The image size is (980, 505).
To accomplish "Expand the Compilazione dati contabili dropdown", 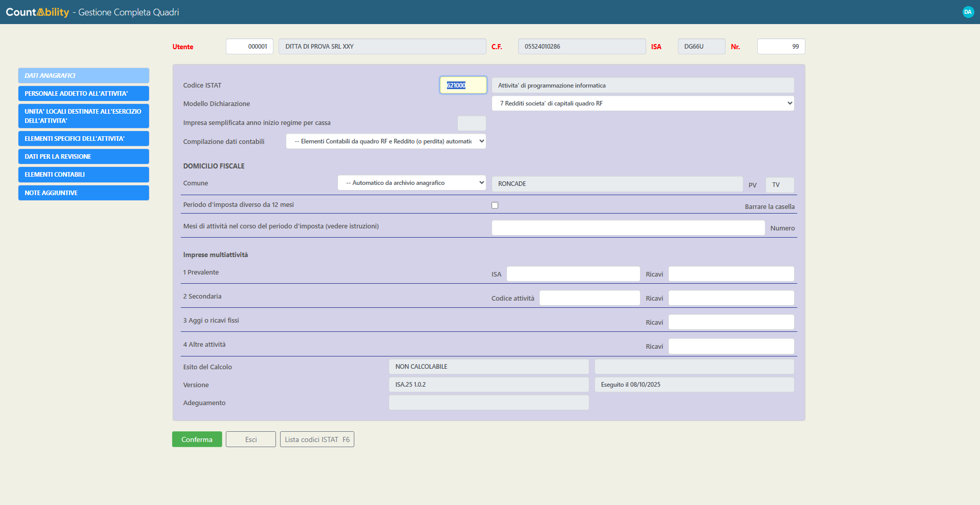I will [386, 141].
